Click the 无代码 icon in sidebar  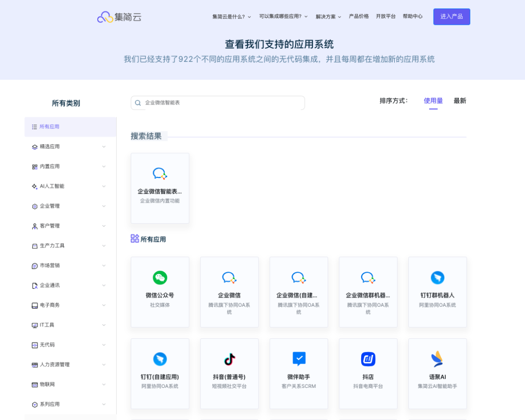35,345
